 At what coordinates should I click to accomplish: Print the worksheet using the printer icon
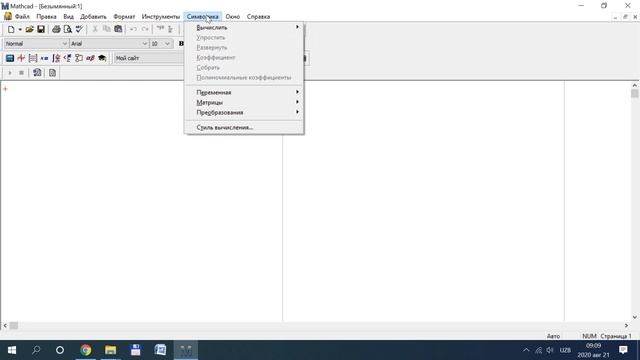coord(56,29)
